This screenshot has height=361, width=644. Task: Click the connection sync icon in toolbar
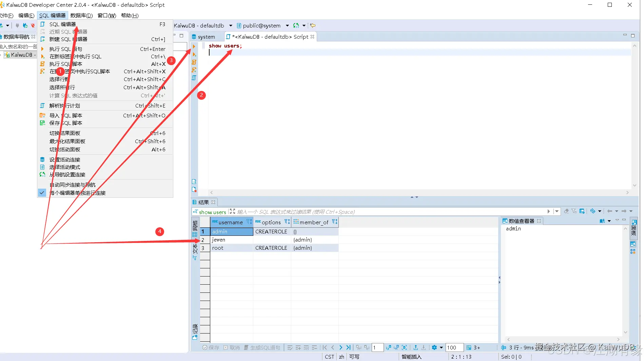point(296,25)
